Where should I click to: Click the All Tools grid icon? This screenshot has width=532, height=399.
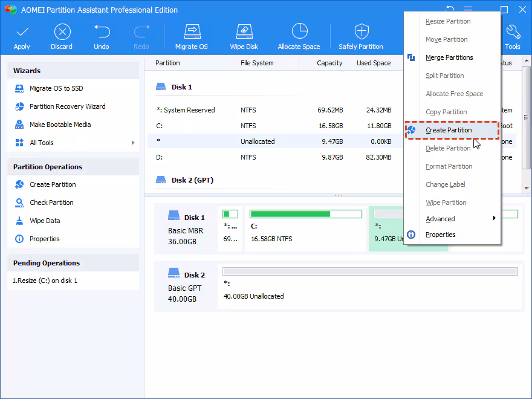tap(19, 143)
